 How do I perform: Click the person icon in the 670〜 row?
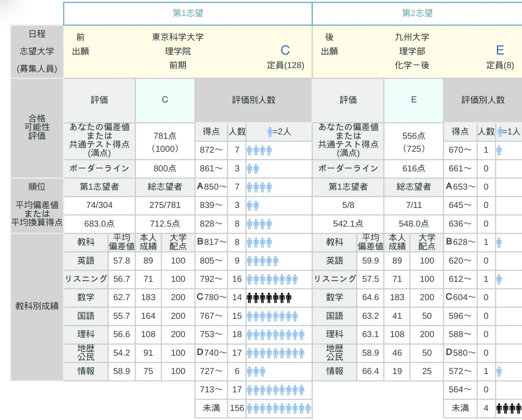(499, 150)
